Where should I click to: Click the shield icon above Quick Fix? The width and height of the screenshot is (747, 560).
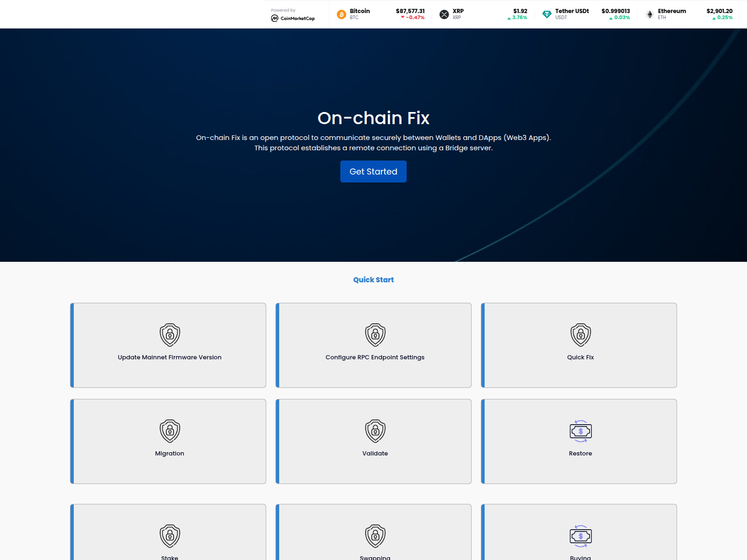pyautogui.click(x=581, y=335)
